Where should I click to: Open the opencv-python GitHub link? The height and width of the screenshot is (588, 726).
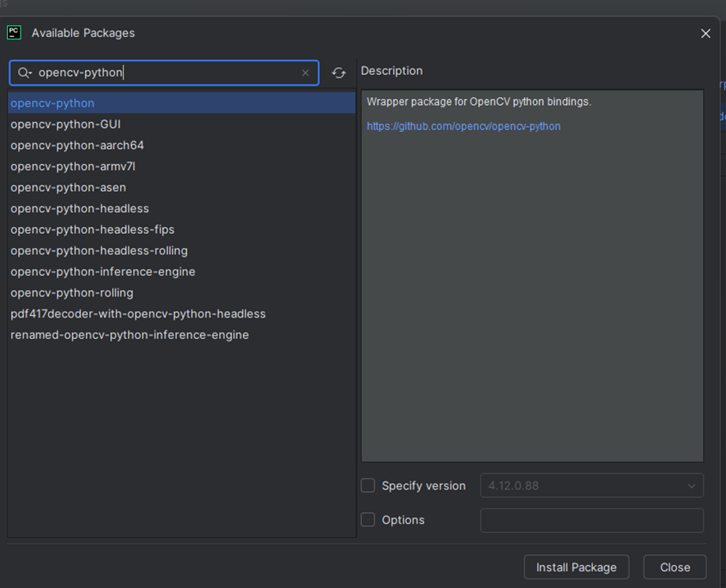point(464,126)
